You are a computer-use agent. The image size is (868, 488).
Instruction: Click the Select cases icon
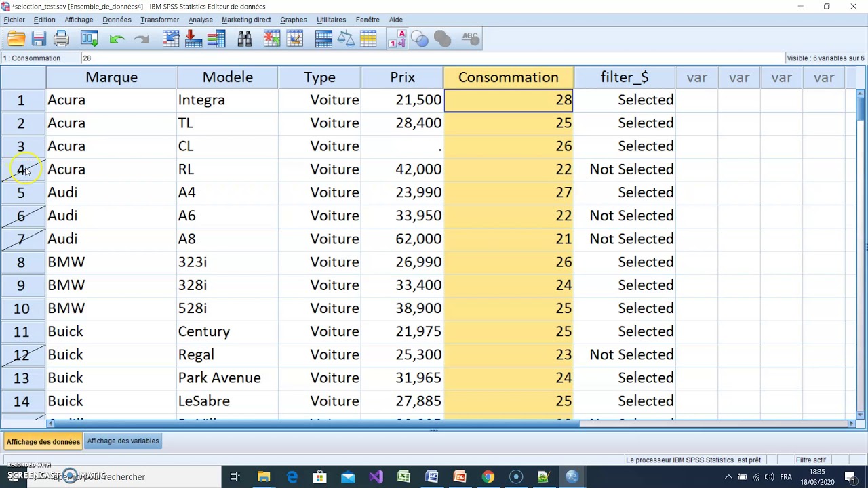coord(368,39)
